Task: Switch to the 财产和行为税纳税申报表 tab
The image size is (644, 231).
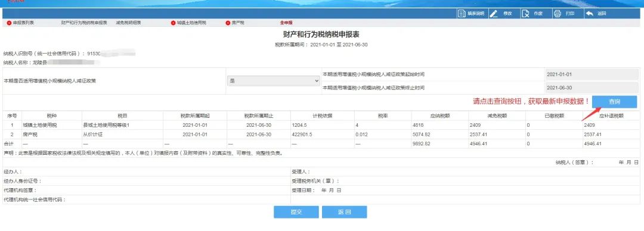Action: click(x=84, y=23)
